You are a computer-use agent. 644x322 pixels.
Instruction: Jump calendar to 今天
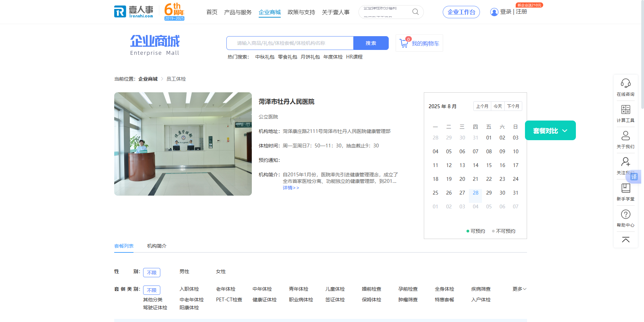498,106
